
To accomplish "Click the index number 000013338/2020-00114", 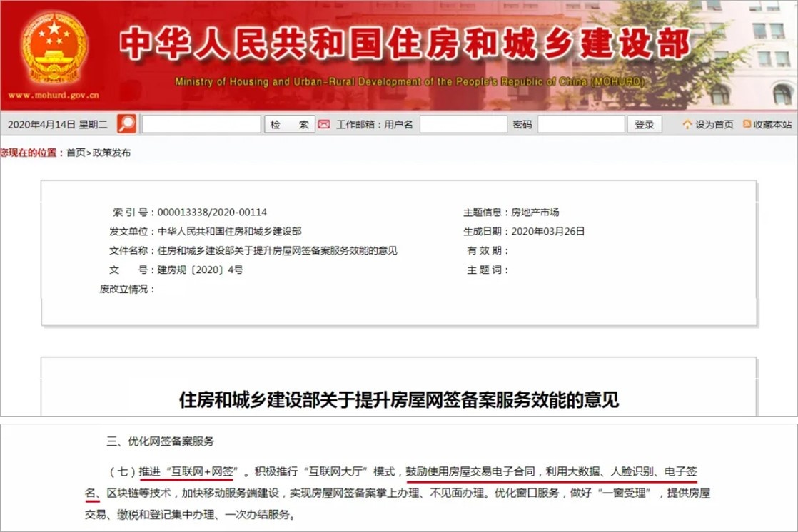I will [x=212, y=212].
